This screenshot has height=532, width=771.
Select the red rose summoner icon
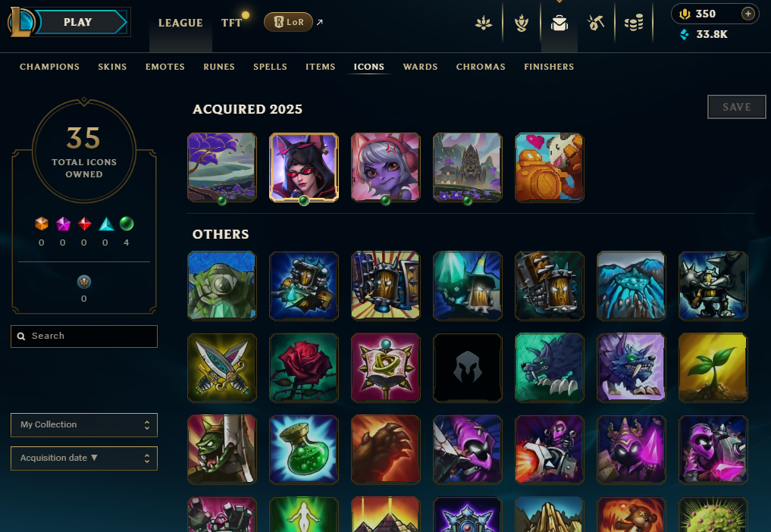tap(304, 368)
